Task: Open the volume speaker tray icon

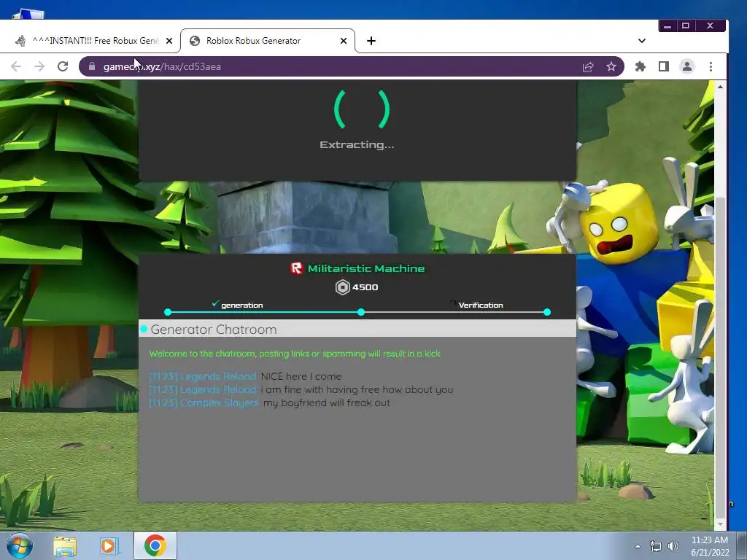Action: point(673,546)
